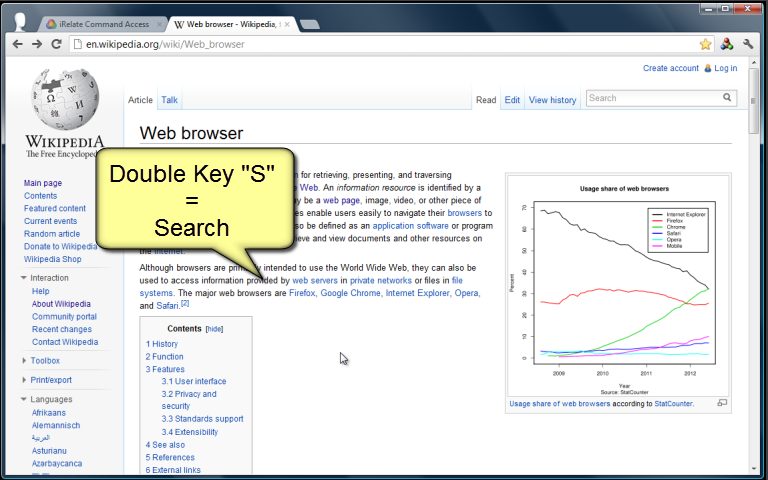The width and height of the screenshot is (768, 480).
Task: Hide the Contents table
Action: pos(215,329)
